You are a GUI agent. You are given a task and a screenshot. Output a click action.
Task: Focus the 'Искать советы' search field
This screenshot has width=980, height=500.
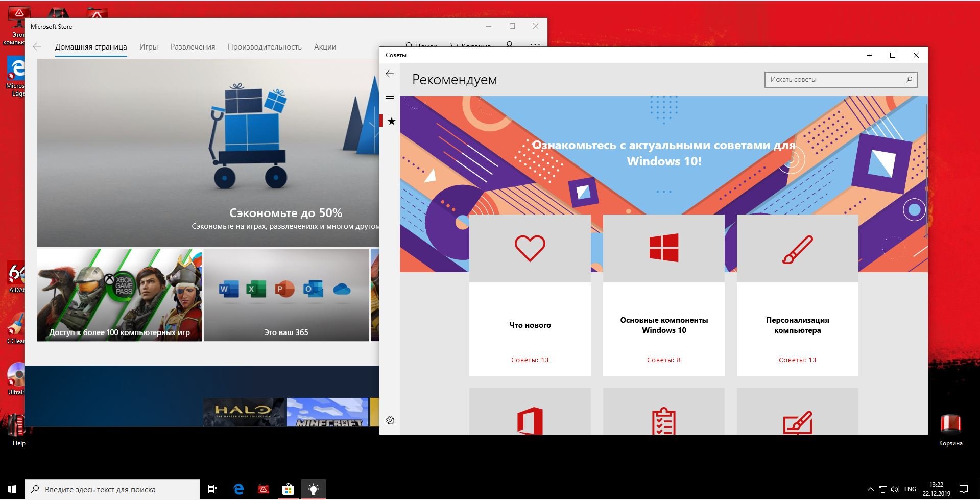click(x=841, y=79)
